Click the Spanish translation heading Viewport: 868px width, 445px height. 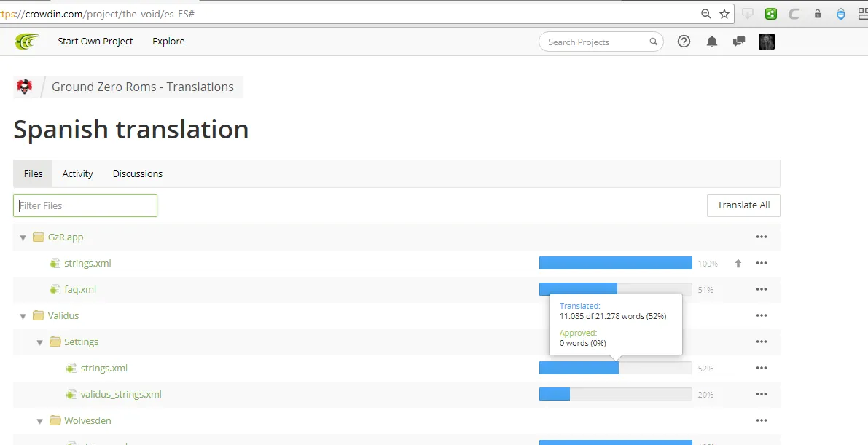130,130
